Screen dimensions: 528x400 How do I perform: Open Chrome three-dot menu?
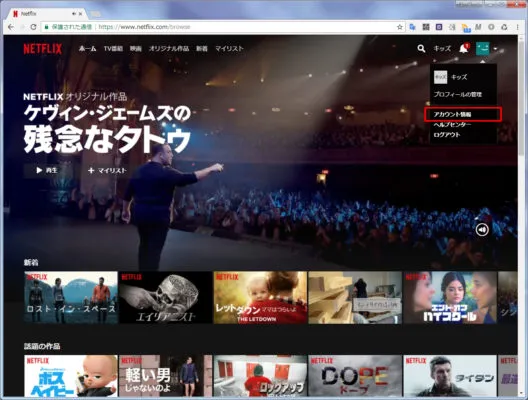tap(517, 27)
